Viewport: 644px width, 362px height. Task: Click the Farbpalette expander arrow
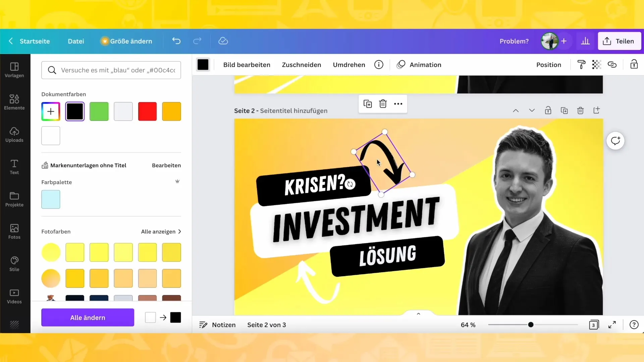177,182
